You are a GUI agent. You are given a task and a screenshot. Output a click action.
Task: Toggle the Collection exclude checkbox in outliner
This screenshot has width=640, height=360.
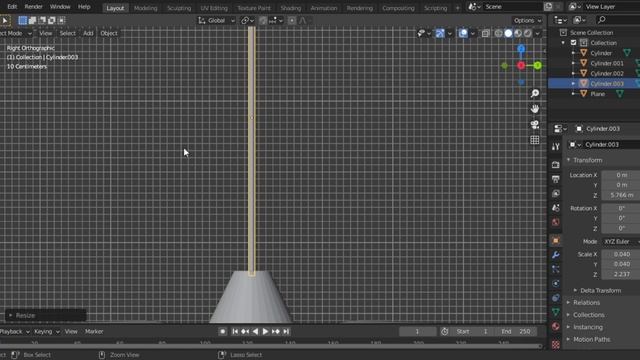(573, 43)
